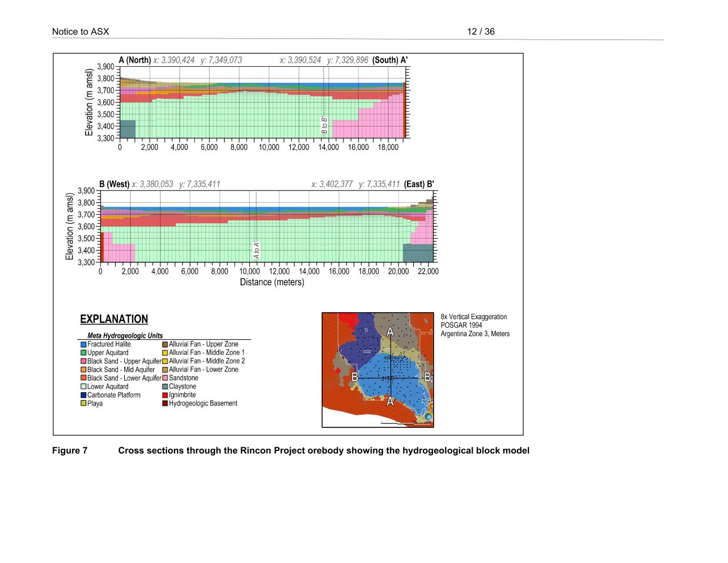Click the '(East) B'' section label
728x563 pixels.
click(419, 184)
